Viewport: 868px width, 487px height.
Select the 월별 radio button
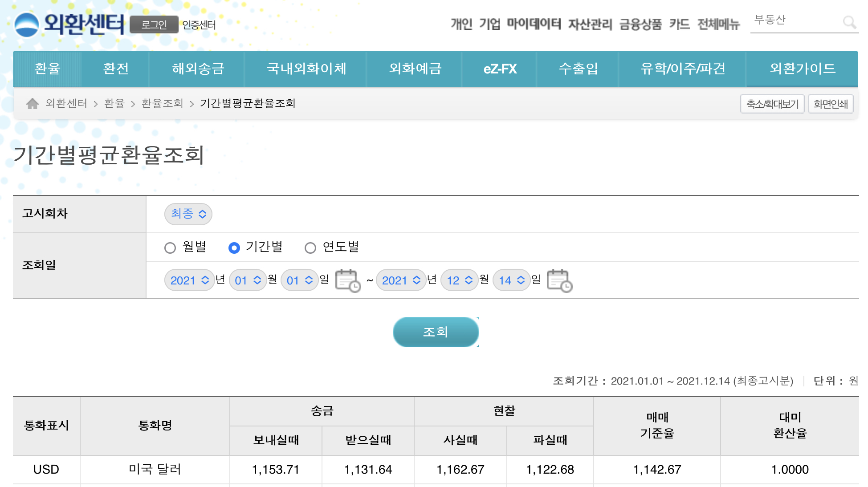click(x=170, y=248)
